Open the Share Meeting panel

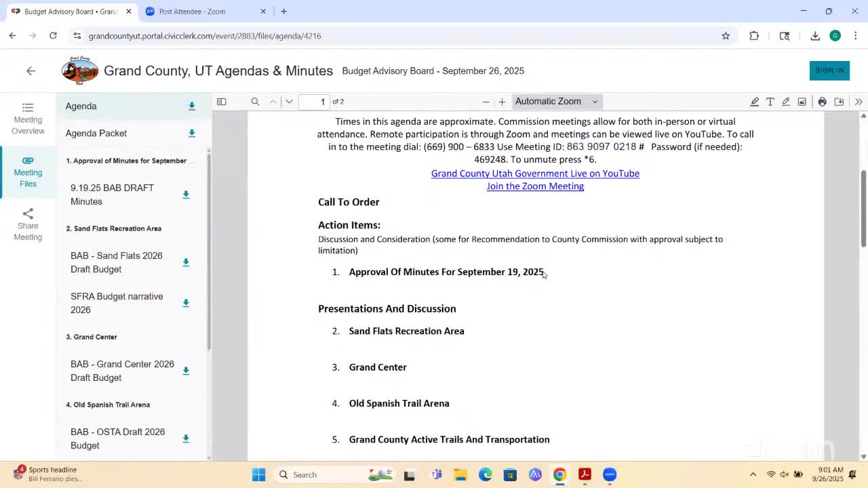pyautogui.click(x=28, y=224)
